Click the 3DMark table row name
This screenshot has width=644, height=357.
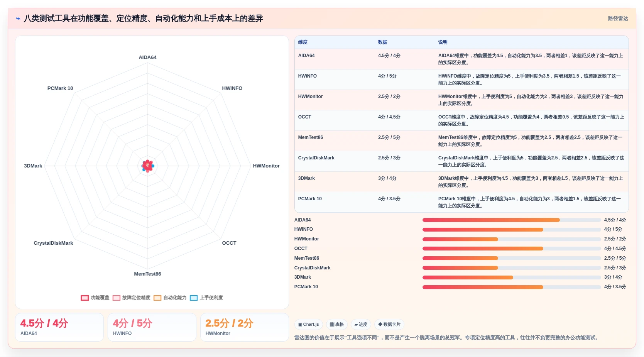click(307, 178)
